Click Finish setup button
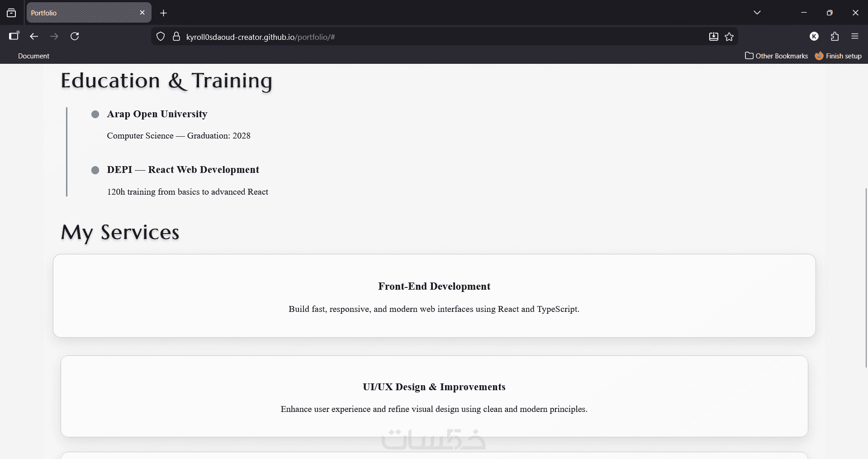Image resolution: width=868 pixels, height=459 pixels. pos(839,56)
